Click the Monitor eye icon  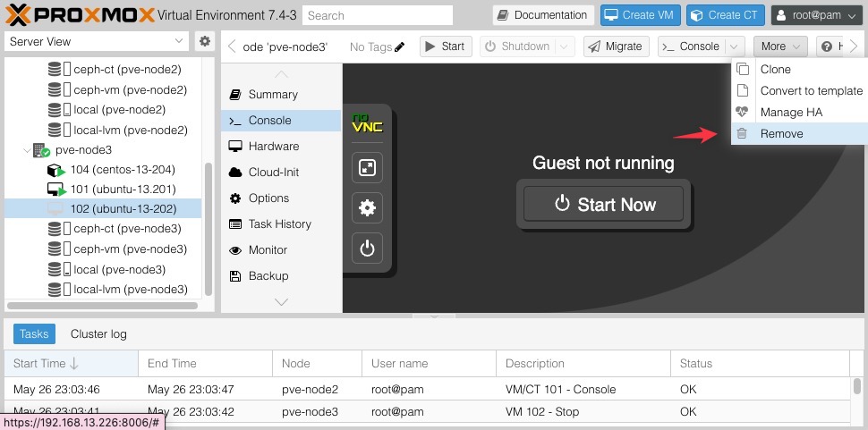coord(235,250)
